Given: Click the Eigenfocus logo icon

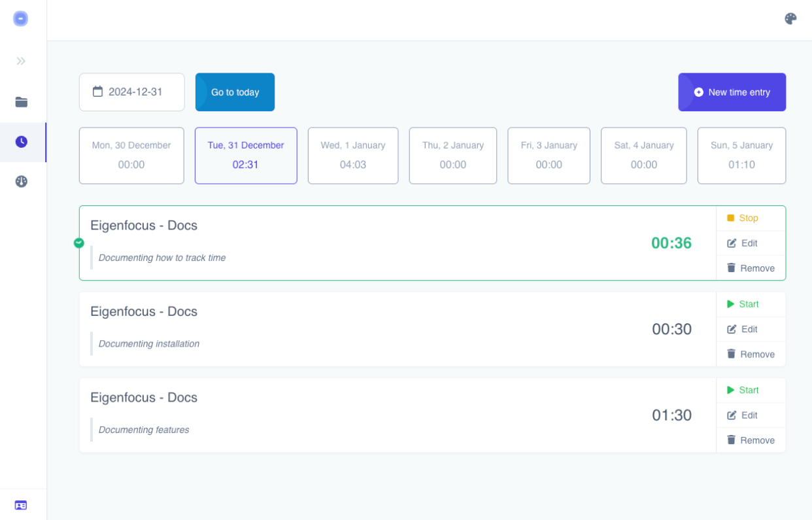Looking at the screenshot, I should [x=21, y=19].
